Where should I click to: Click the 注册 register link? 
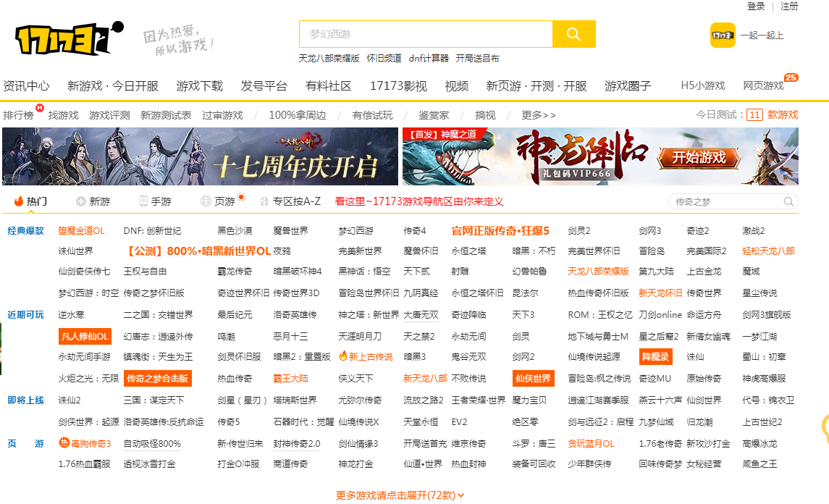pos(789,7)
